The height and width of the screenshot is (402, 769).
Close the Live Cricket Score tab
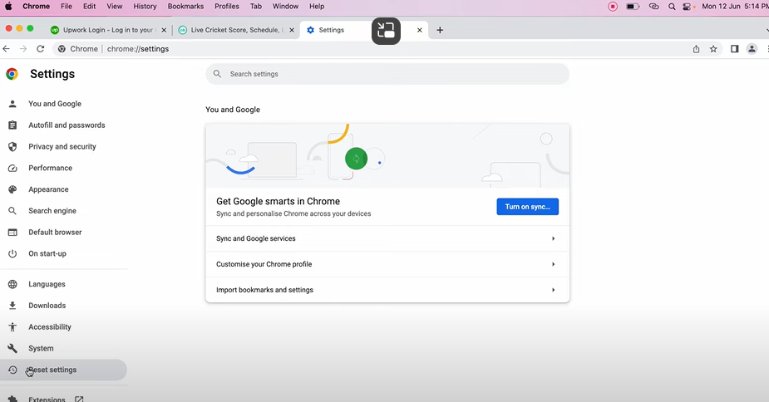pyautogui.click(x=292, y=30)
